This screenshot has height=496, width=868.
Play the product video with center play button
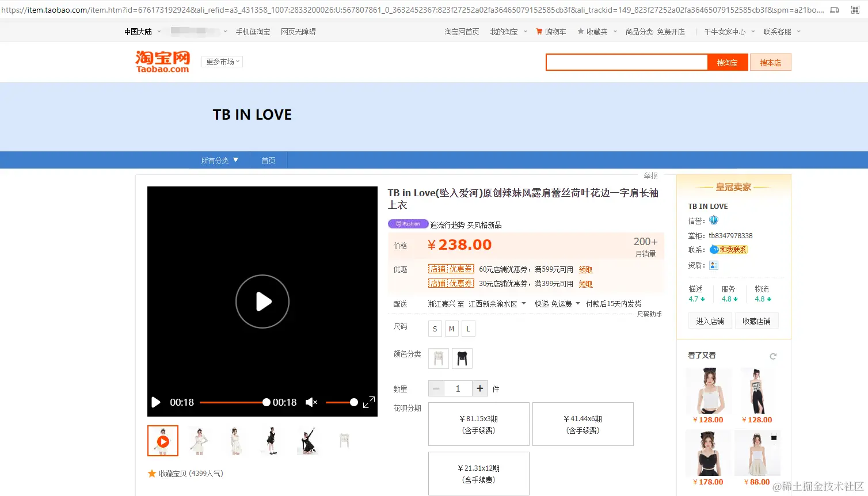pyautogui.click(x=262, y=302)
